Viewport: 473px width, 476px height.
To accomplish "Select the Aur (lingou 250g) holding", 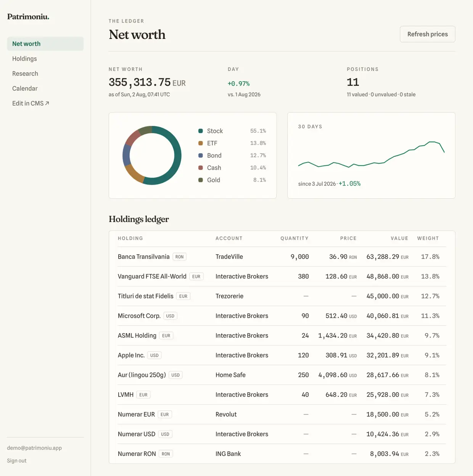I will coord(142,375).
